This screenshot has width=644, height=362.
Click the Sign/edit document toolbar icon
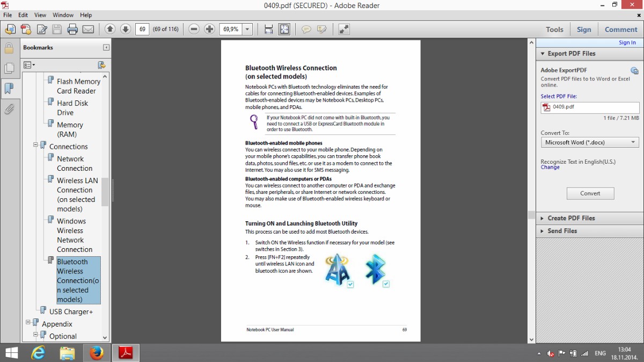pos(42,30)
